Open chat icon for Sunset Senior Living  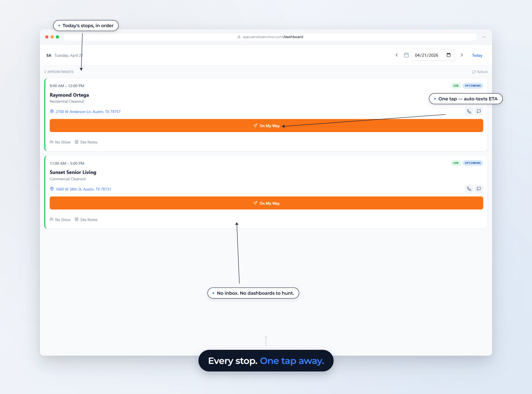coord(479,189)
